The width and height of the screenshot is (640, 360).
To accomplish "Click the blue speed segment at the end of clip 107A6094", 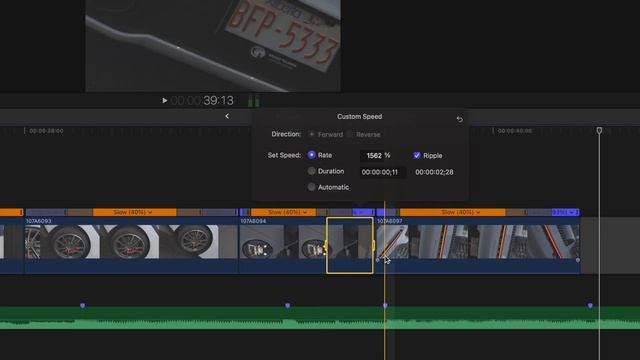I will (363, 212).
